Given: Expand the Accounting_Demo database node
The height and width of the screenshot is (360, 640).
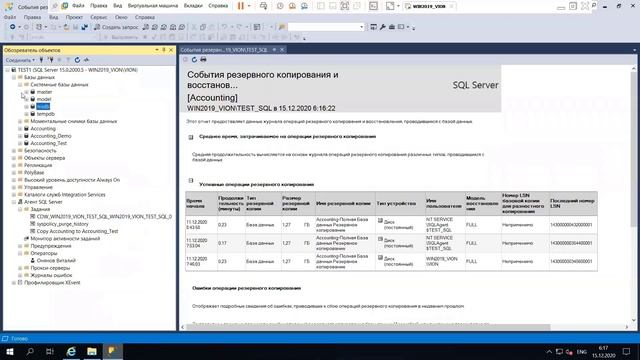Looking at the screenshot, I should pyautogui.click(x=20, y=136).
